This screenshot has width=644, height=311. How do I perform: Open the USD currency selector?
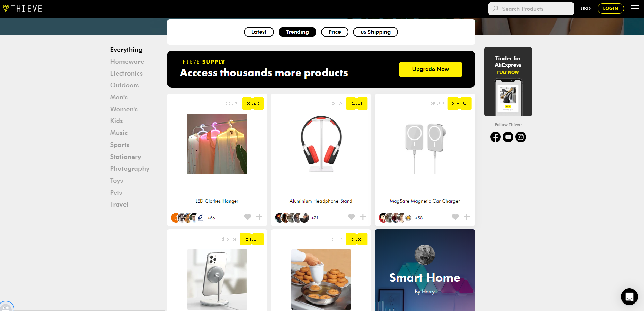click(x=585, y=9)
